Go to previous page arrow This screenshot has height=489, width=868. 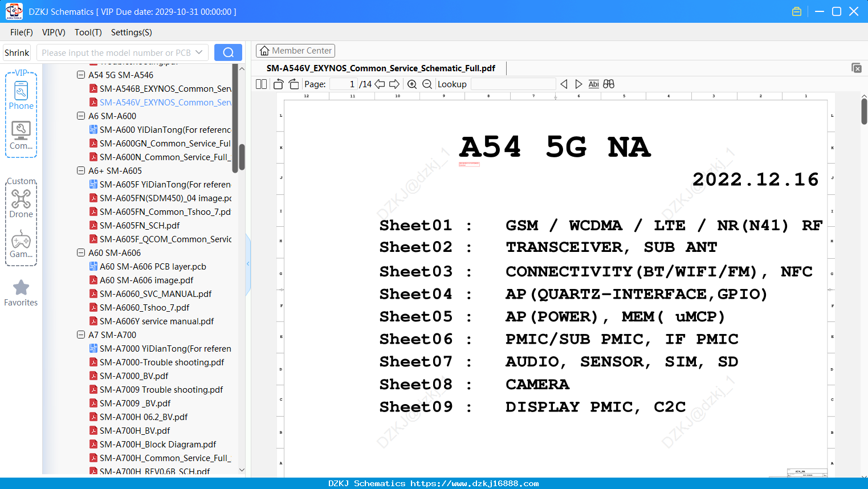380,84
